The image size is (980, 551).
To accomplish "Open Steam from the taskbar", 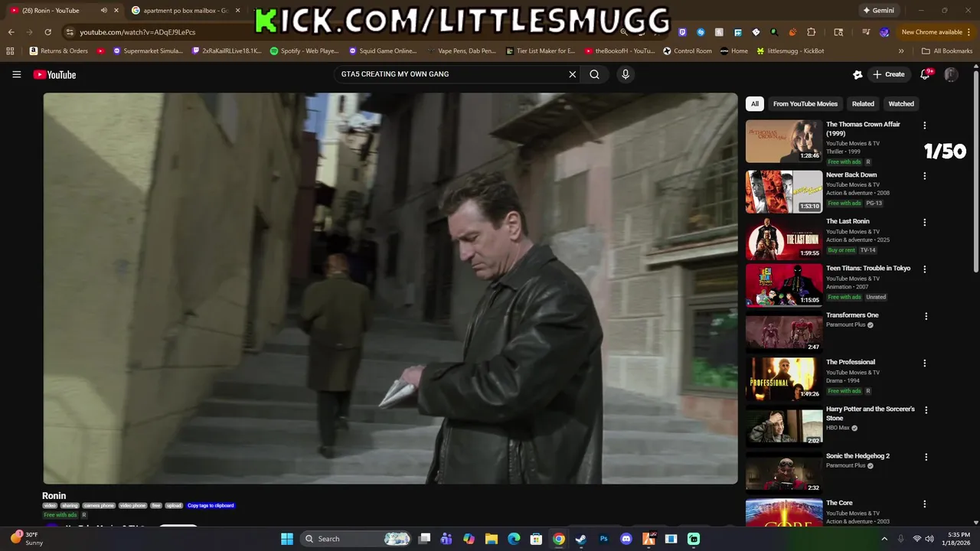I will coord(580,539).
